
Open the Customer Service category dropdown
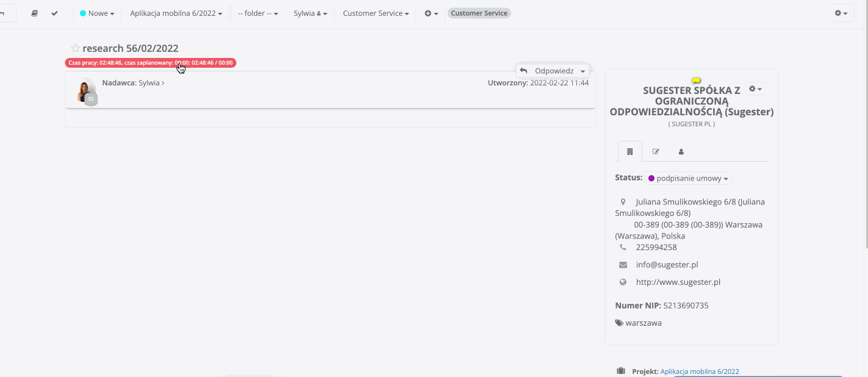[x=376, y=13]
